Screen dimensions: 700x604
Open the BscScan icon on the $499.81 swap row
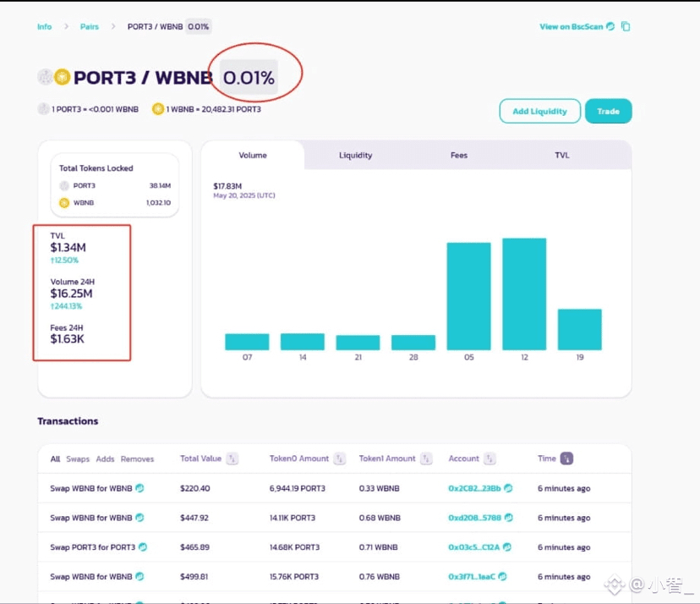tap(139, 576)
